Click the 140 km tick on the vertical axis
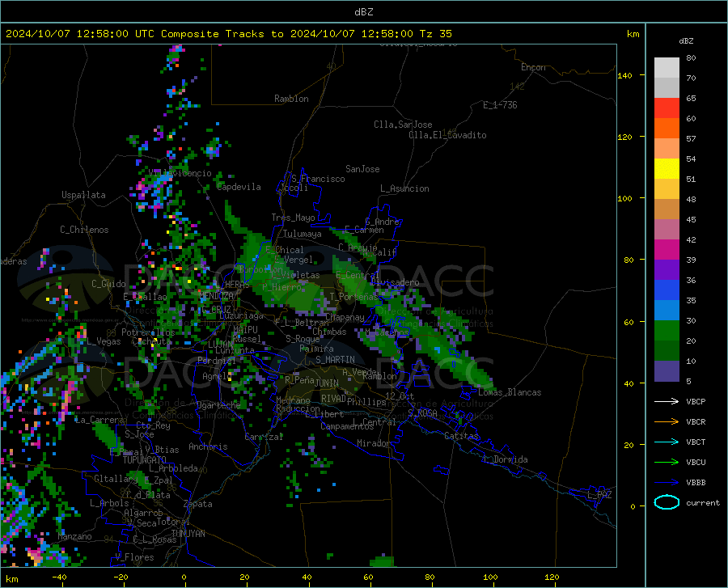Image resolution: width=728 pixels, height=588 pixels. 624,76
